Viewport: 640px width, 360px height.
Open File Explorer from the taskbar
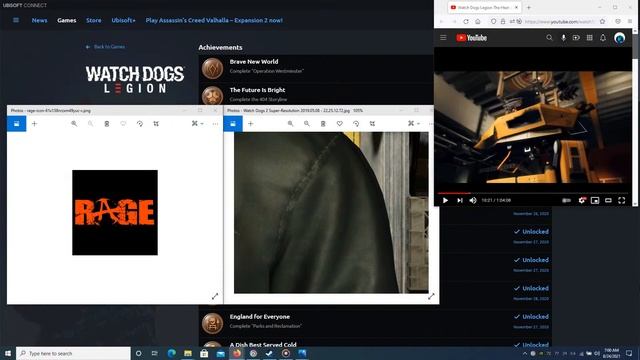(188, 353)
